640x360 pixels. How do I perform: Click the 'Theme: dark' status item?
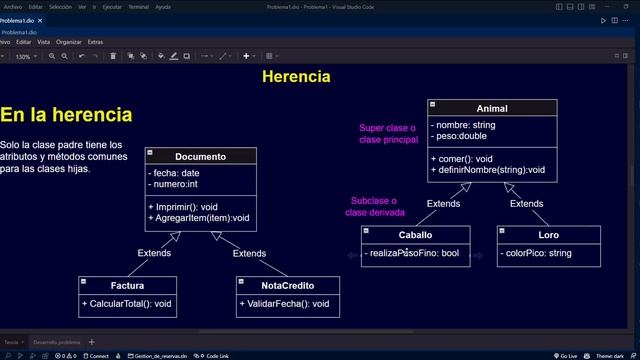point(610,356)
